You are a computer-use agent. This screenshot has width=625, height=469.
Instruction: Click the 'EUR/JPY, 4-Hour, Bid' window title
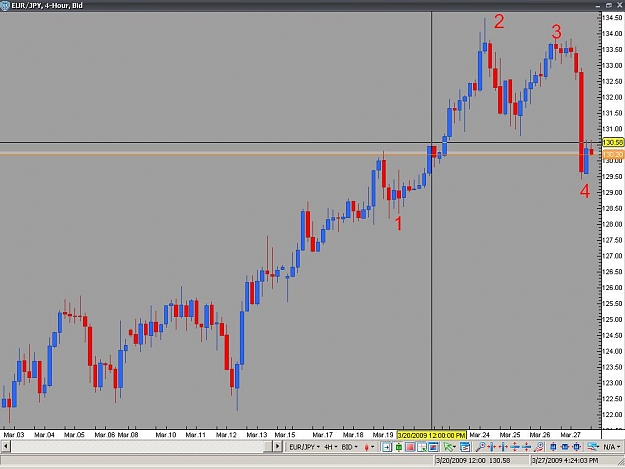pos(47,6)
